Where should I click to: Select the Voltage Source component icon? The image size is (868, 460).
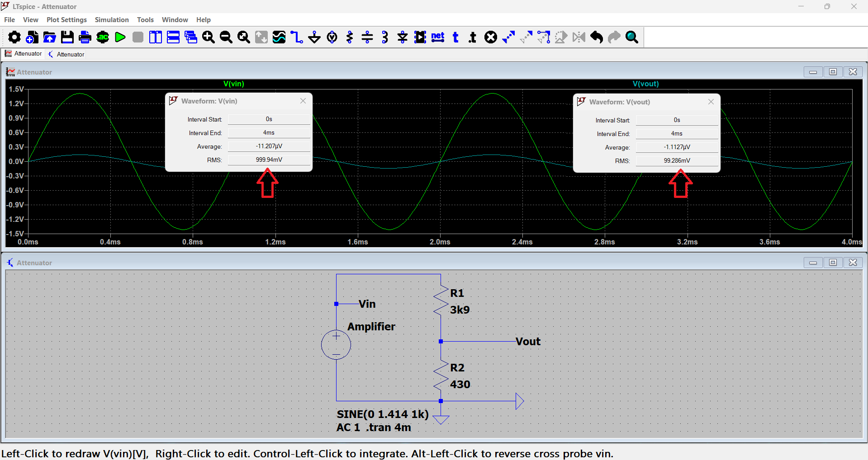pos(332,37)
